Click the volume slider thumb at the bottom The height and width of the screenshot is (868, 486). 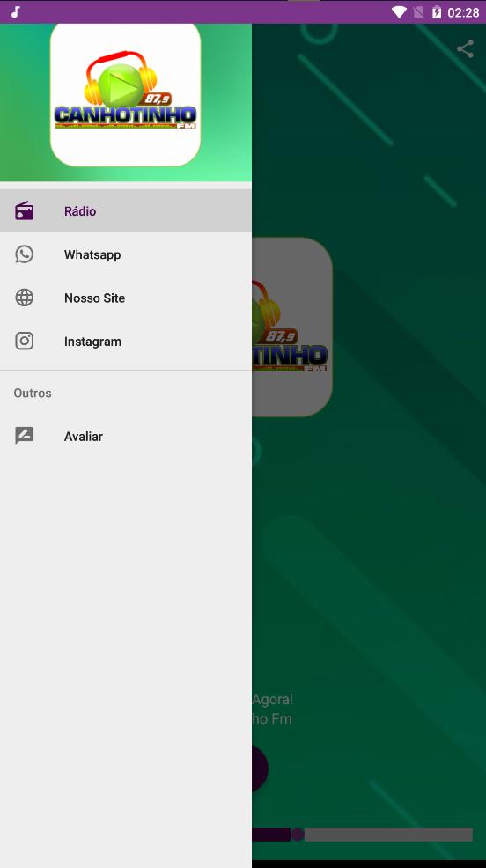coord(298,835)
